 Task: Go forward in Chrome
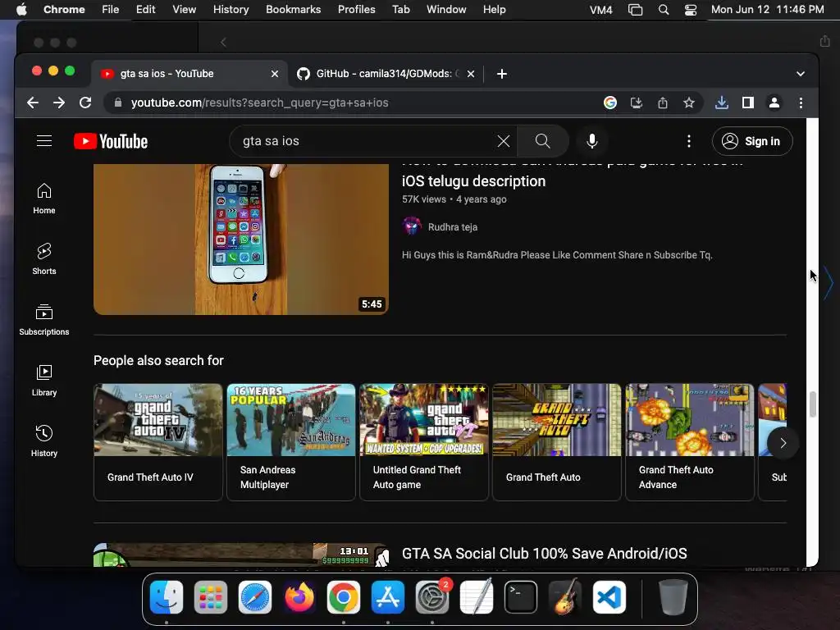pyautogui.click(x=59, y=103)
